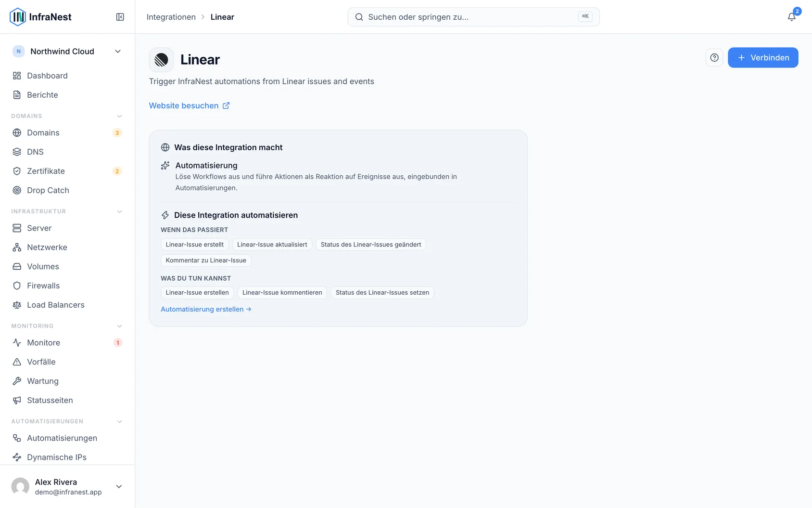Click the Dashboard grid icon
This screenshot has width=812, height=508.
(17, 76)
